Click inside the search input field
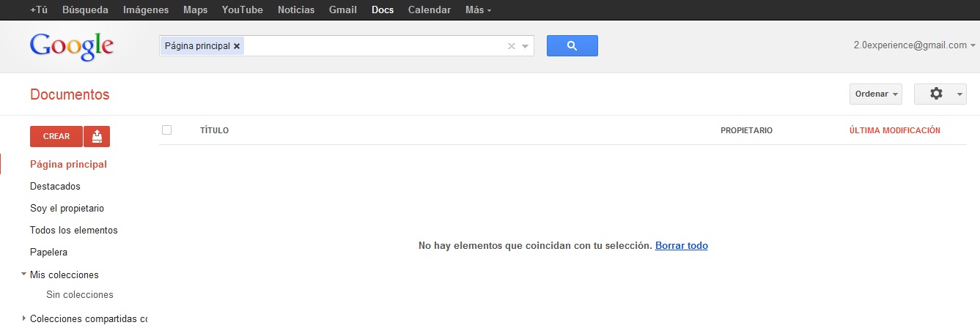This screenshot has height=336, width=980. (374, 46)
